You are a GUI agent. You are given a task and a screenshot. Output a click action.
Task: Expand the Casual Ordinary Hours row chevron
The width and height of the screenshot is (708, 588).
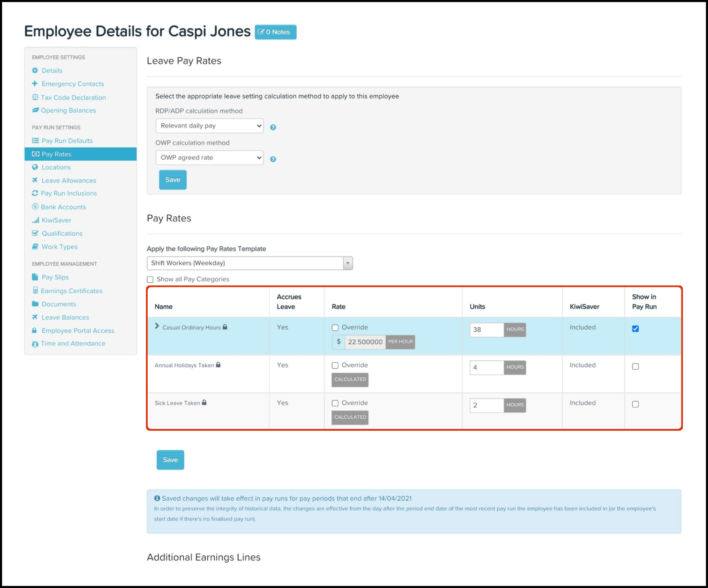point(157,326)
